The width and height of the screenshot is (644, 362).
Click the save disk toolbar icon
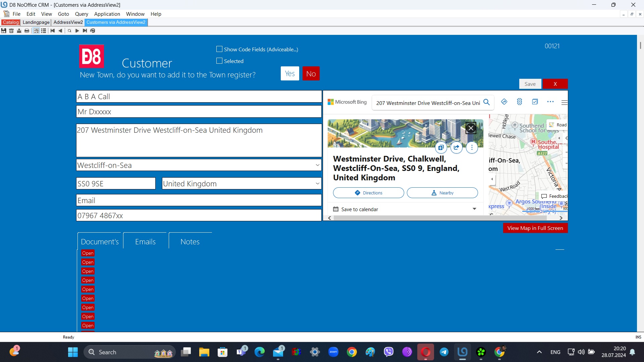(x=4, y=31)
